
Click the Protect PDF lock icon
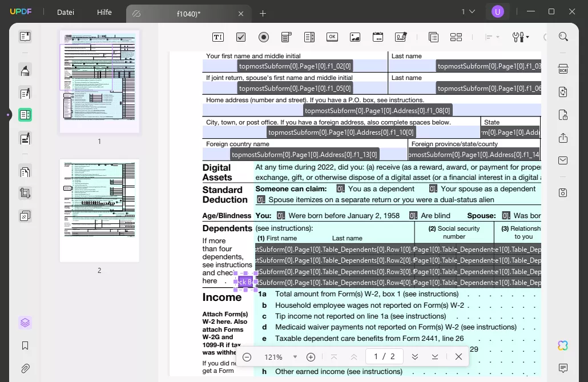pos(563,115)
